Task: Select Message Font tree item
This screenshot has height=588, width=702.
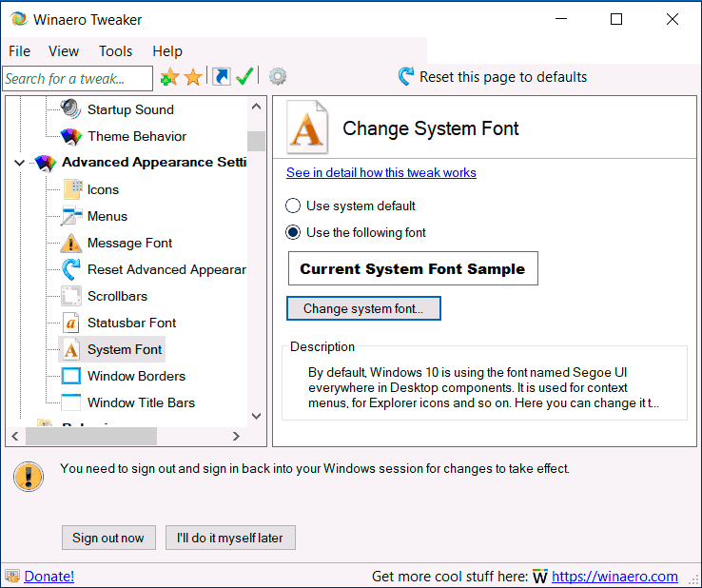Action: click(129, 243)
